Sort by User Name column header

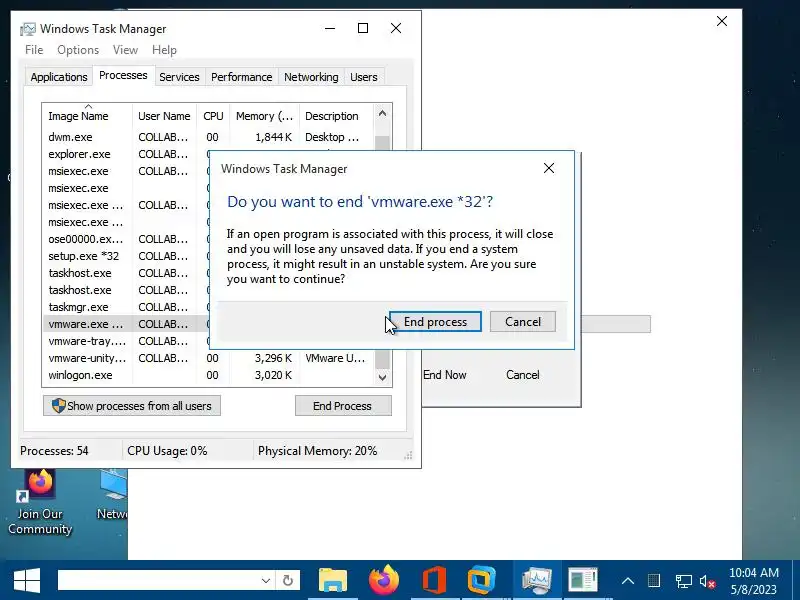[x=164, y=116]
